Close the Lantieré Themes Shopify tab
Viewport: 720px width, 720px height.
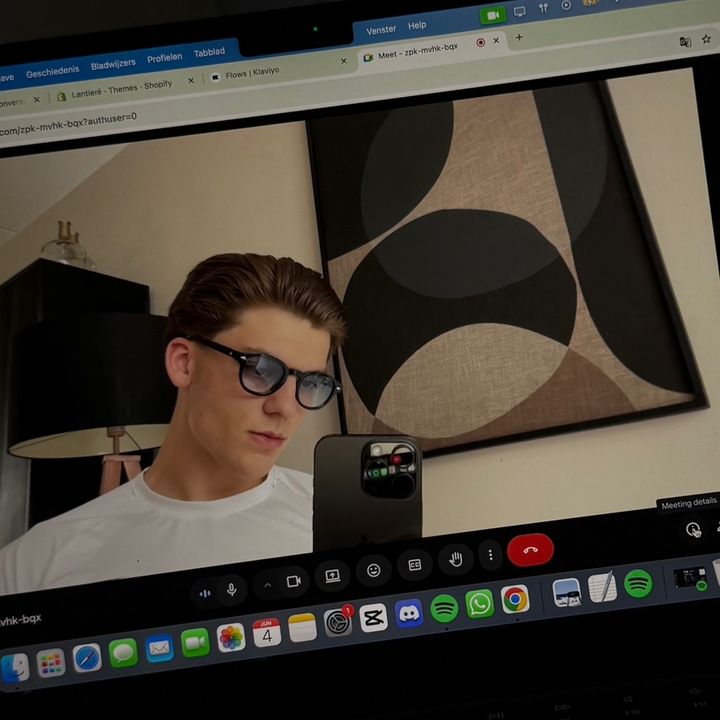(191, 80)
